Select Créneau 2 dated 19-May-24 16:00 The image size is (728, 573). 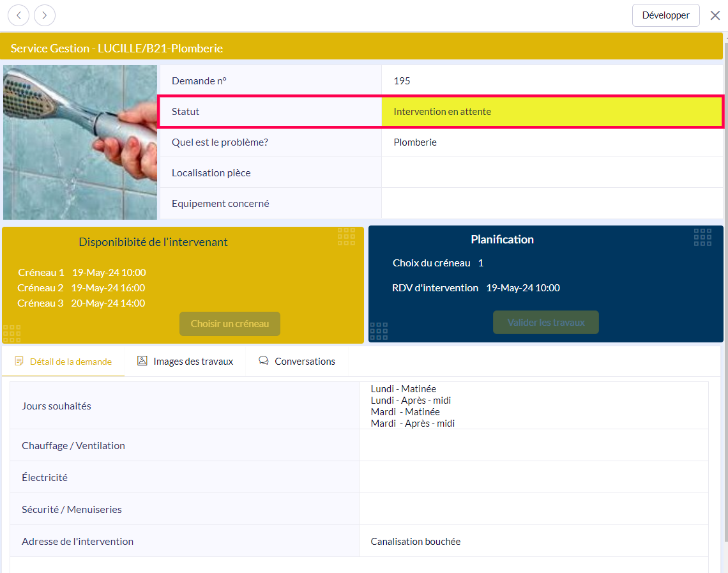pyautogui.click(x=81, y=288)
